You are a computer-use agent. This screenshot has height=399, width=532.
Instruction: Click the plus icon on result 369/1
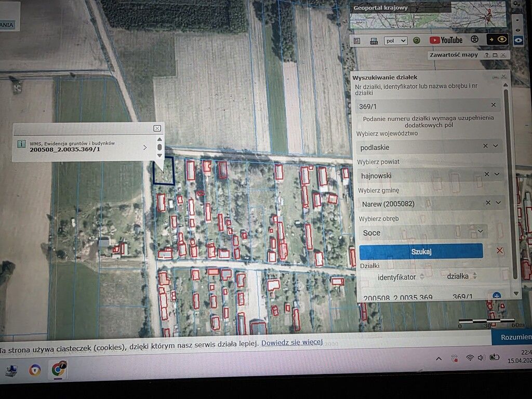click(x=496, y=296)
